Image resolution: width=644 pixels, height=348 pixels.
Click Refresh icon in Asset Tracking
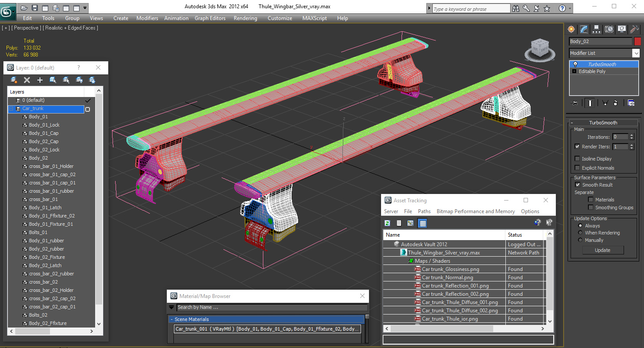[387, 223]
